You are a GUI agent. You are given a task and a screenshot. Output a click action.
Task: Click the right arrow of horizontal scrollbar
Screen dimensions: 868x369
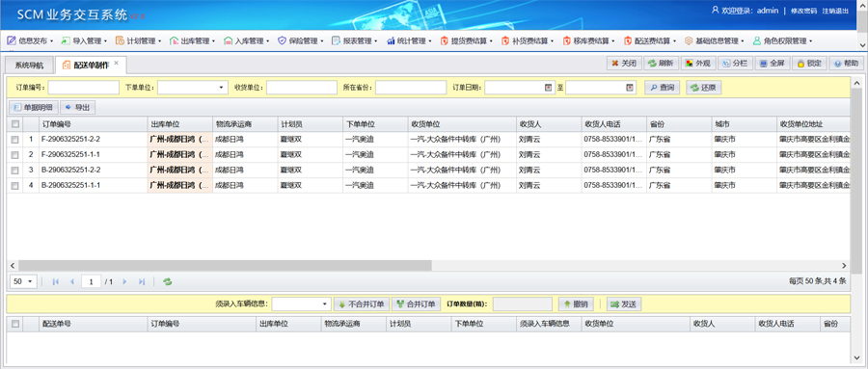point(844,266)
